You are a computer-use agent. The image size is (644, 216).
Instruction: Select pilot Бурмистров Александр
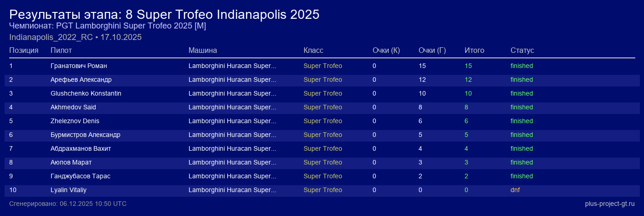pos(86,135)
